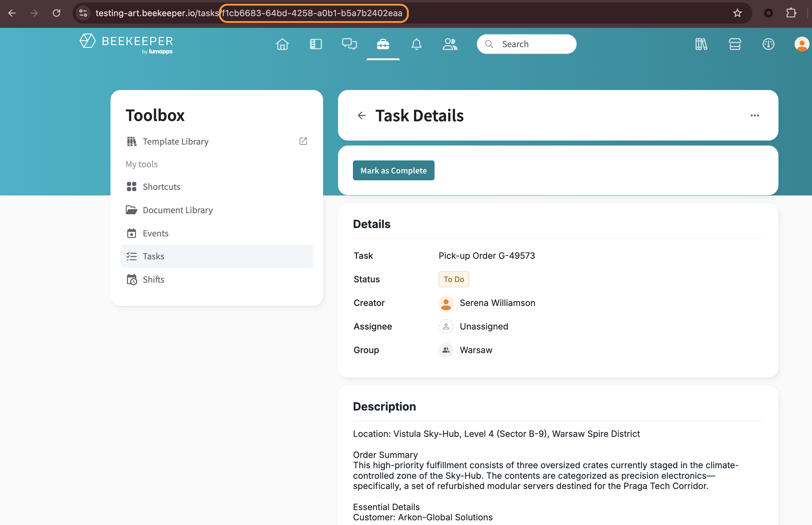Click task name Pick-up Order G-49573
This screenshot has height=525, width=812.
pyautogui.click(x=487, y=256)
